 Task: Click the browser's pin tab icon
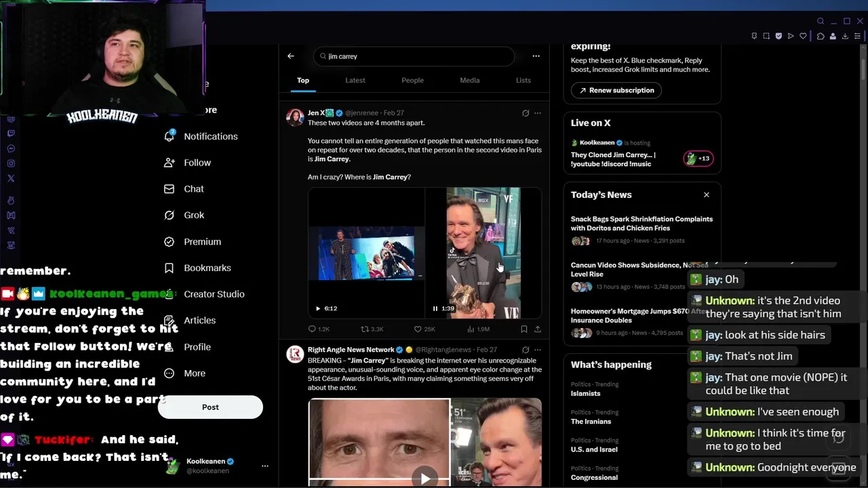click(x=754, y=36)
